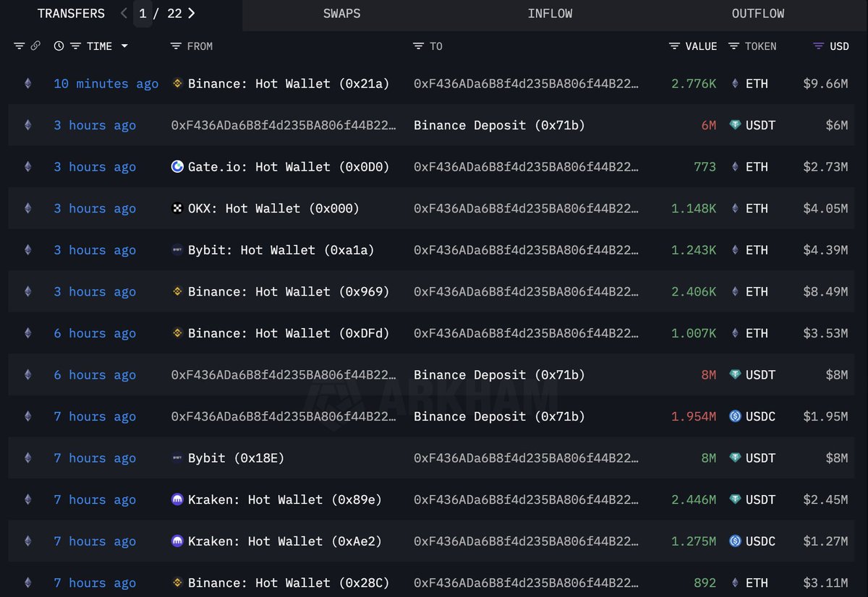The image size is (868, 597).
Task: Open chain filter icon in header
Action: (x=19, y=46)
